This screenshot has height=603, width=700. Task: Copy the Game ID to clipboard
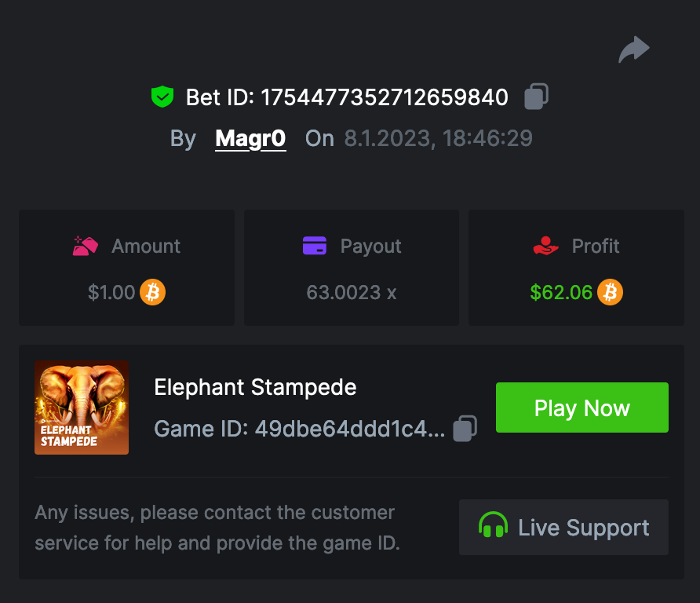(x=465, y=429)
